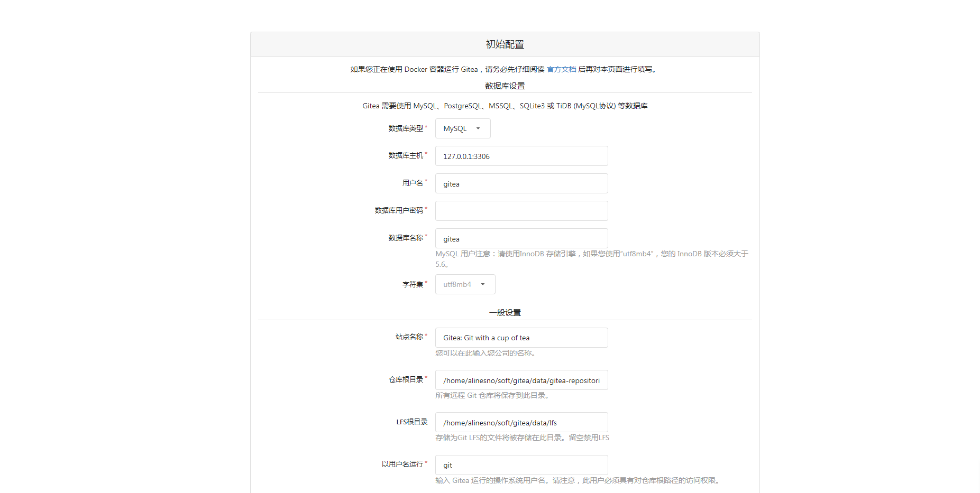Focus the 仓库根目录 path field
Screen dimensions: 980x493
[x=521, y=380]
